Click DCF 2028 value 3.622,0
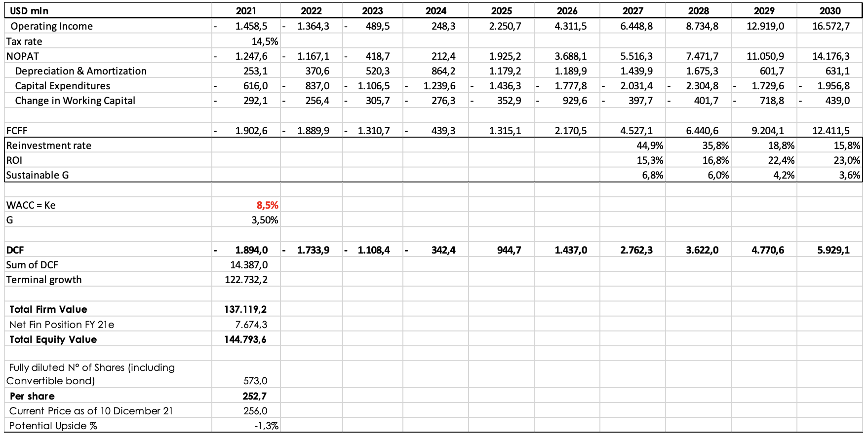This screenshot has height=439, width=868. (702, 250)
